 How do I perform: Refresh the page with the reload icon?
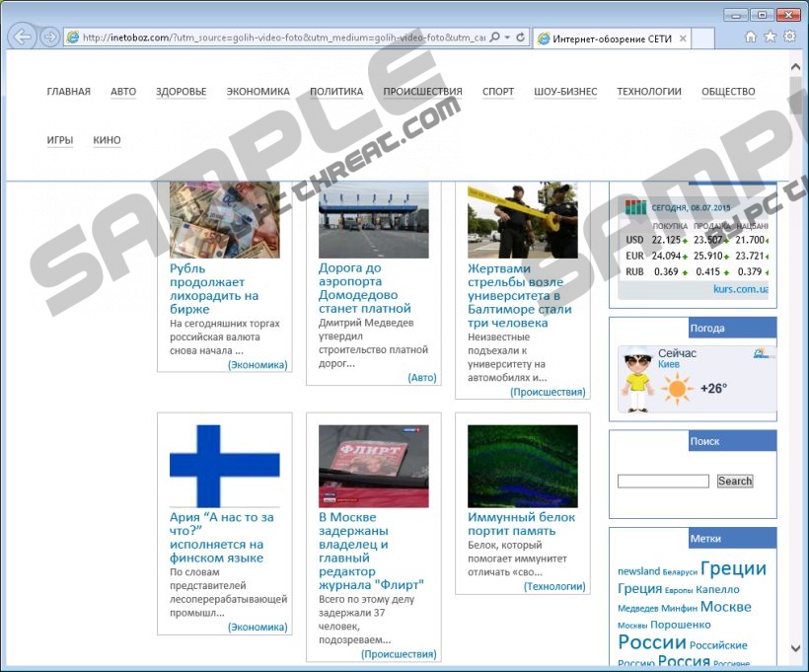click(x=521, y=37)
